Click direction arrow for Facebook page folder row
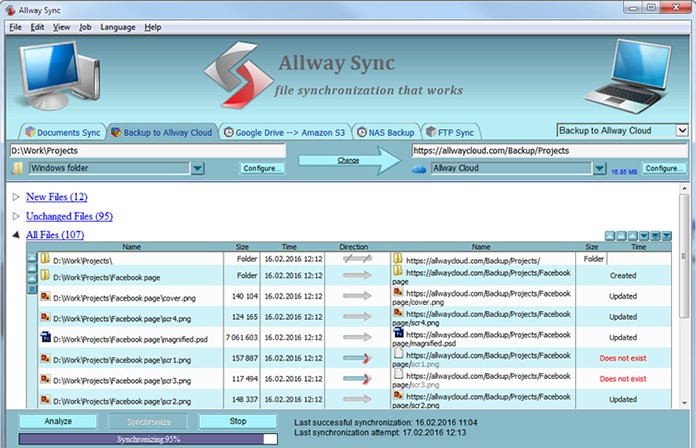Screen dimensions: 696x448 click(357, 275)
